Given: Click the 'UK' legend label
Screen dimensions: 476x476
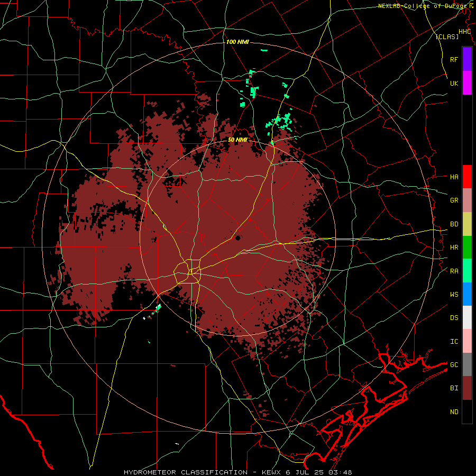Looking at the screenshot, I should pos(454,83).
